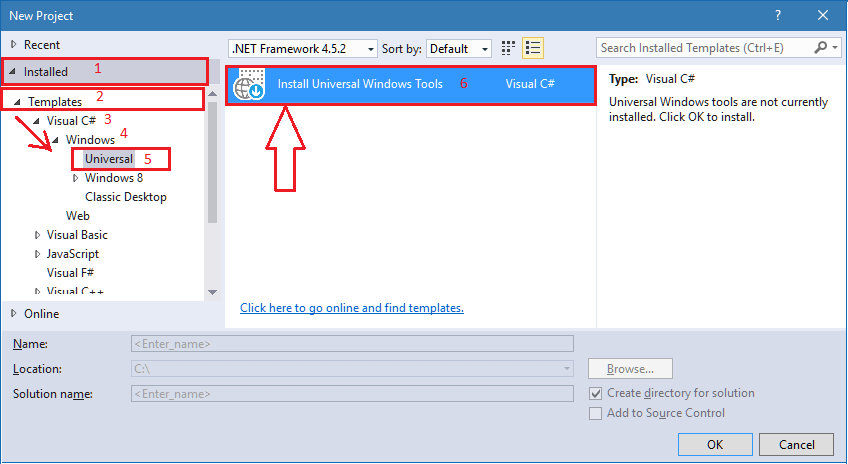Select Install Universal Windows Tools template
The image size is (848, 464).
tap(410, 84)
